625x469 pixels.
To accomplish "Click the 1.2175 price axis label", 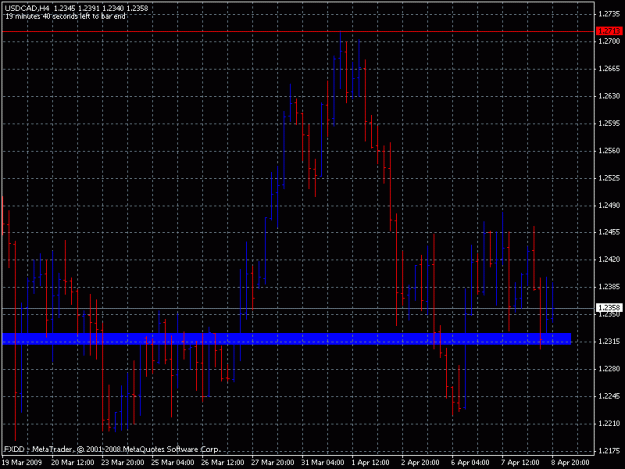I will [x=609, y=451].
